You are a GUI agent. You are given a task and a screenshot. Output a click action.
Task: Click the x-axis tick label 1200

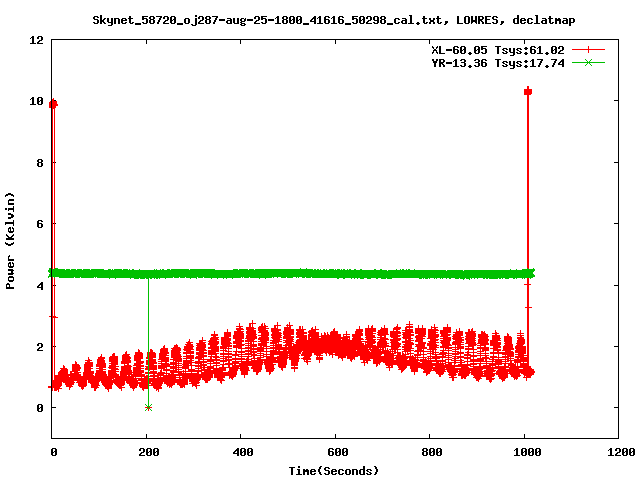pyautogui.click(x=621, y=452)
